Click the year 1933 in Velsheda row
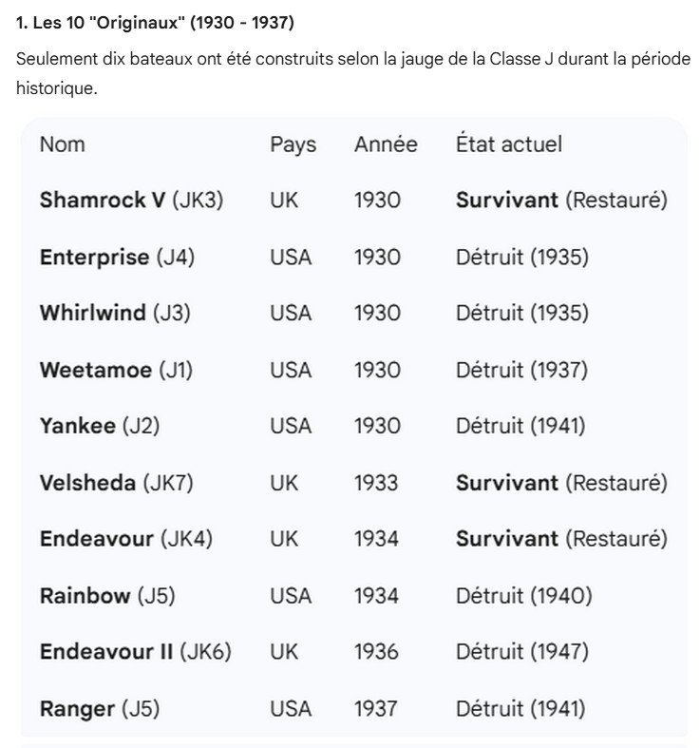 tap(376, 483)
